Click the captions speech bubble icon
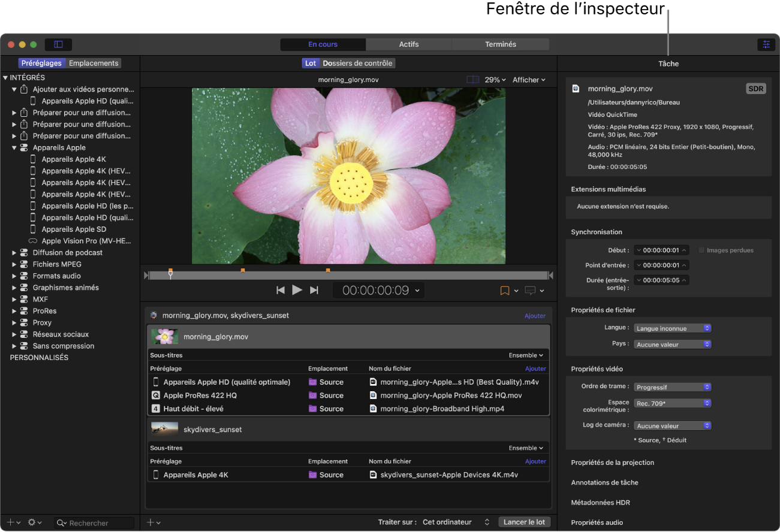 click(x=530, y=291)
